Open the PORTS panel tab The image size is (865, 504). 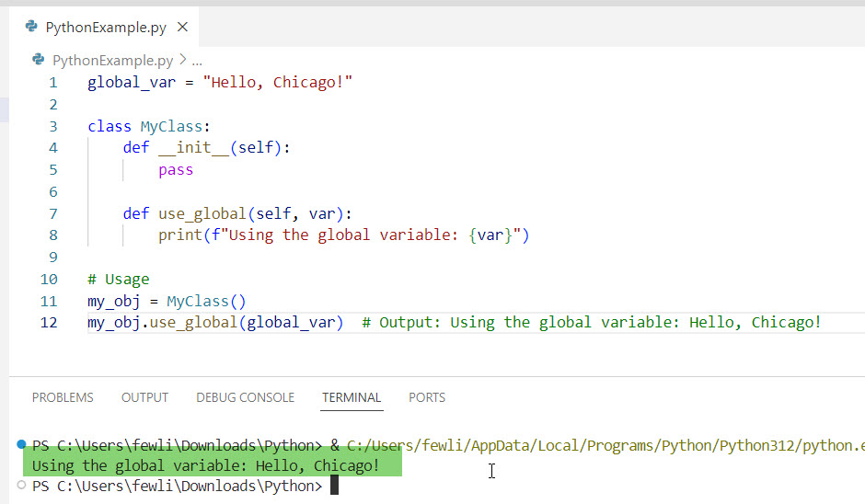tap(427, 397)
